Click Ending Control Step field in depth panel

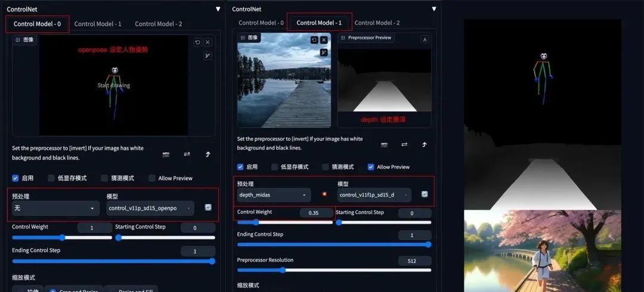[x=415, y=235]
